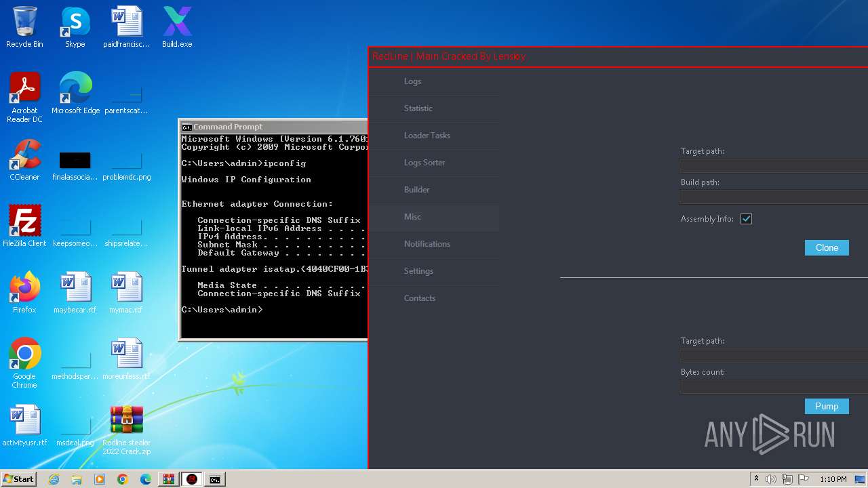Click the network tray icon
Viewport: 868px width, 488px height.
click(x=787, y=479)
